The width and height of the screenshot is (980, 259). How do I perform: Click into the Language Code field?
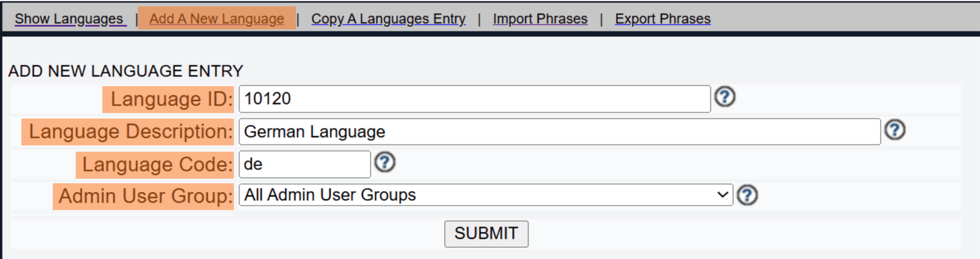tap(304, 164)
